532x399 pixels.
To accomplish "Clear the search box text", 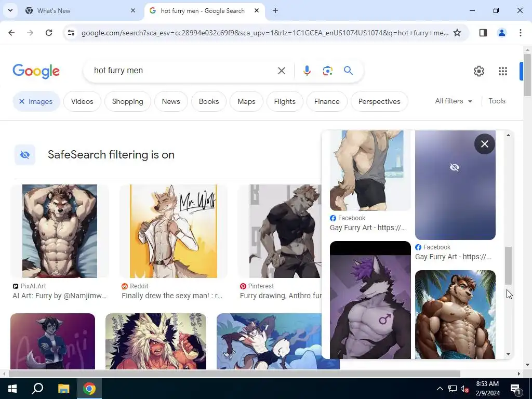I will pyautogui.click(x=281, y=71).
